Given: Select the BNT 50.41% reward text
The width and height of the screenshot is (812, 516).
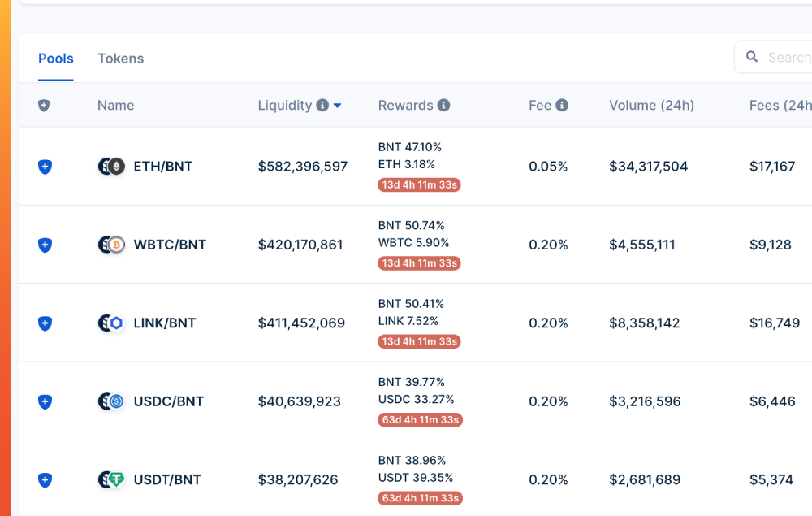Looking at the screenshot, I should [411, 303].
